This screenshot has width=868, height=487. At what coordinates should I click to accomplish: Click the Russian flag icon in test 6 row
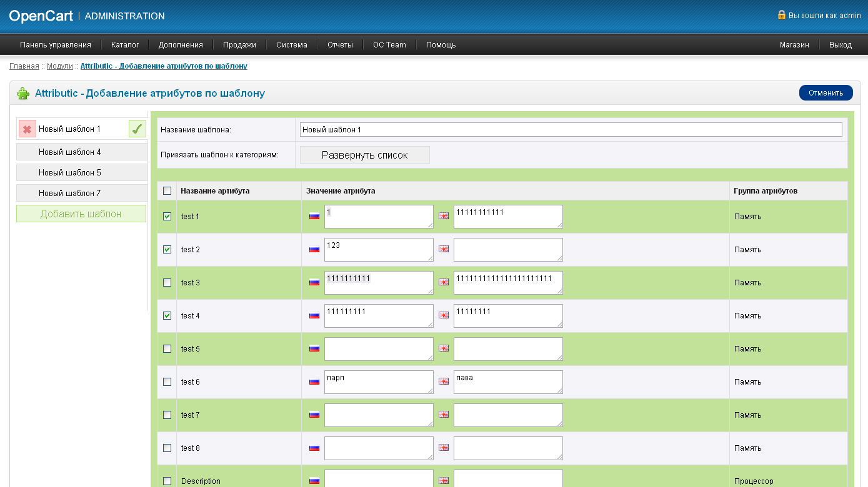pos(314,381)
